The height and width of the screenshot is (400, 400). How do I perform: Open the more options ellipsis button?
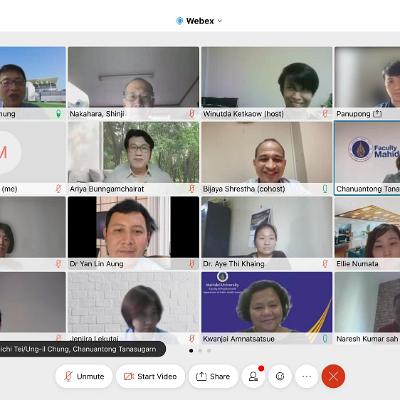point(307,376)
